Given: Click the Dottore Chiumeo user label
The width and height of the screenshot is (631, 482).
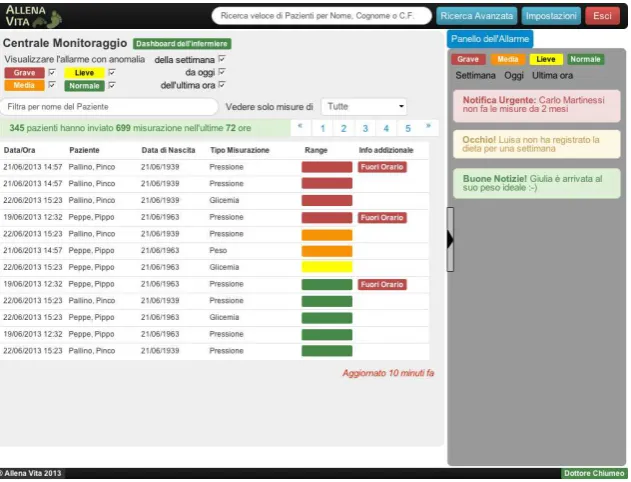Looking at the screenshot, I should click(594, 474).
